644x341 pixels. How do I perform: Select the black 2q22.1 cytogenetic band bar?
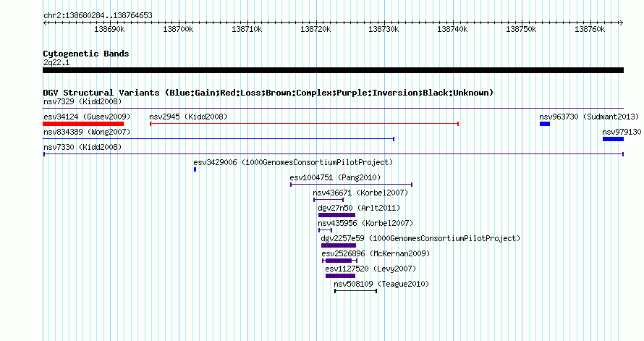[333, 70]
